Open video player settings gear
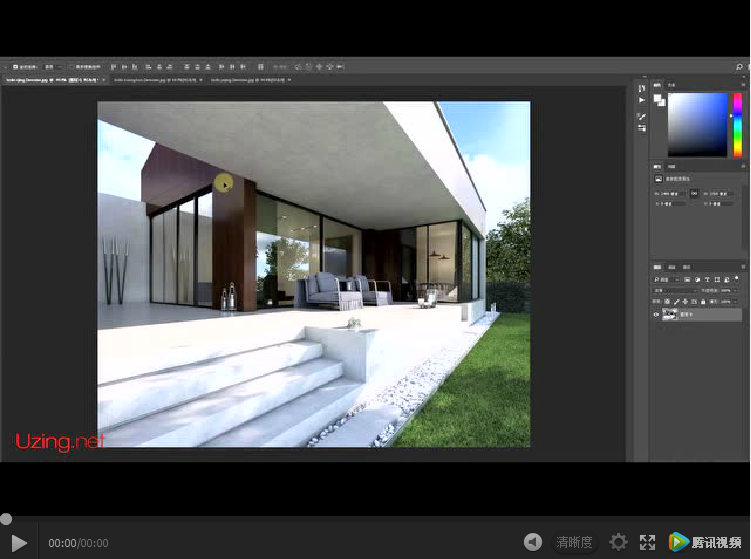The width and height of the screenshot is (751, 559). [x=618, y=542]
